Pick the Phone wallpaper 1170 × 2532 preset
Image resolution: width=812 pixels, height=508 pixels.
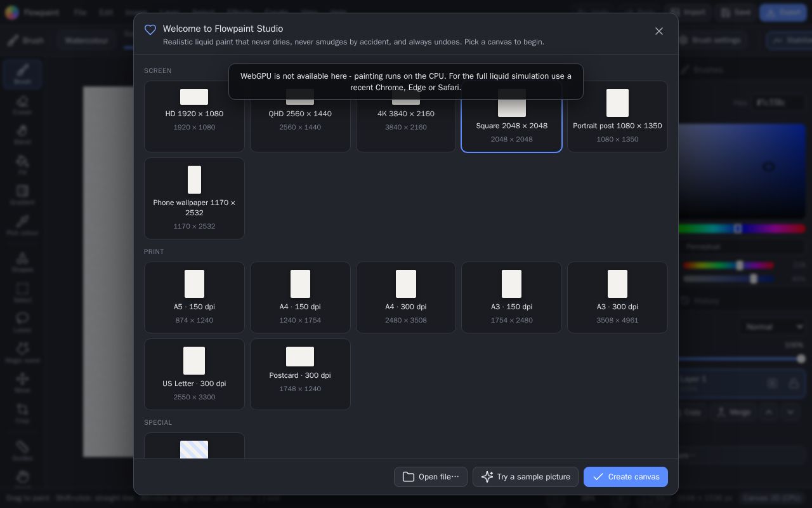[x=194, y=198]
